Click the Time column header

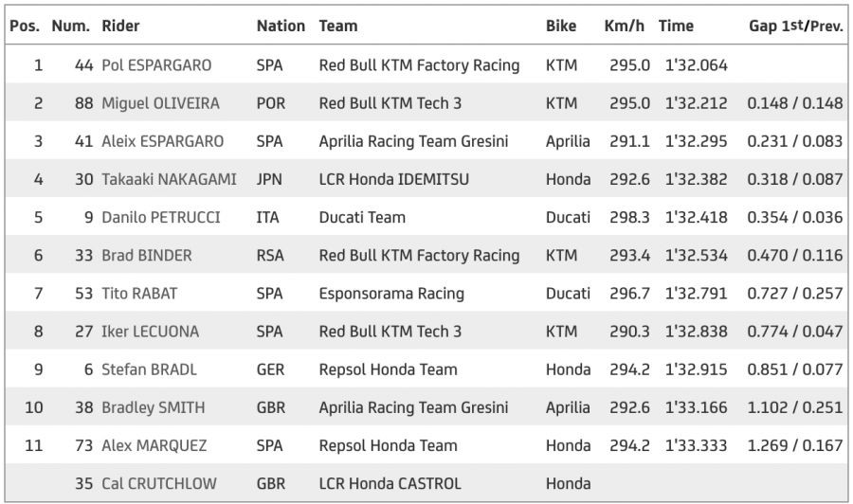click(x=676, y=27)
